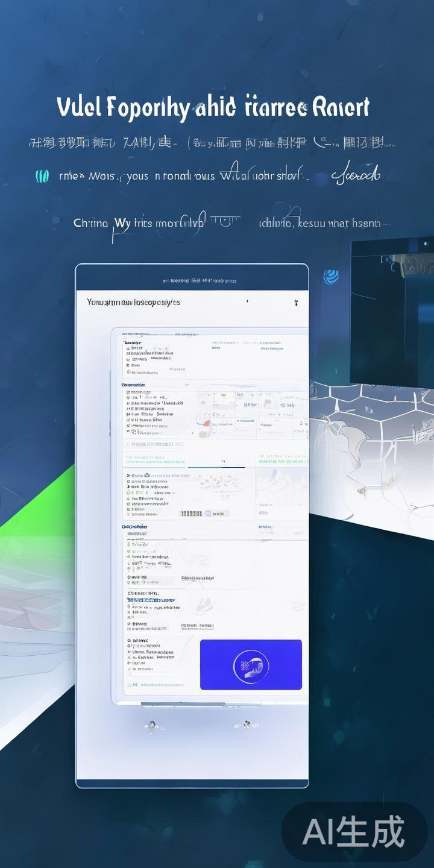Select the dark title bar text of the panel
The width and height of the screenshot is (434, 868).
[200, 281]
